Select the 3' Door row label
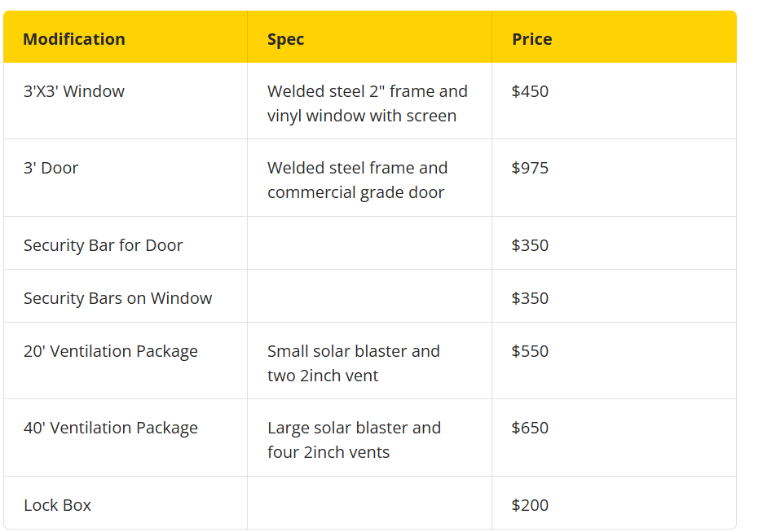 click(x=51, y=168)
